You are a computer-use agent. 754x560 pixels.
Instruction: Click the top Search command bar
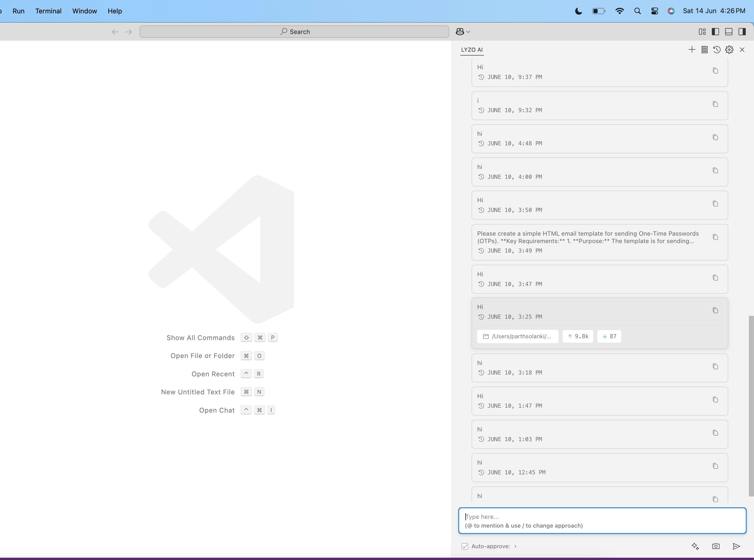tap(294, 32)
